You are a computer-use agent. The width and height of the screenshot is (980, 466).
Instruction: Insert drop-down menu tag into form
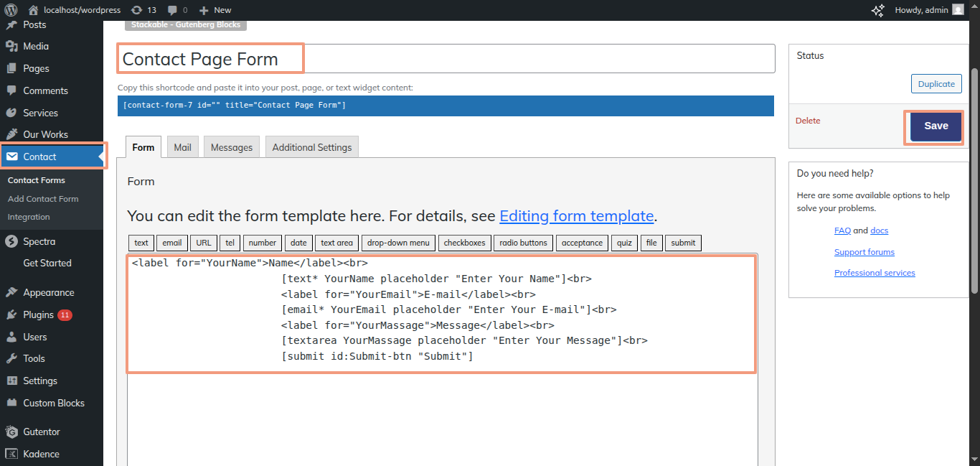pyautogui.click(x=398, y=243)
